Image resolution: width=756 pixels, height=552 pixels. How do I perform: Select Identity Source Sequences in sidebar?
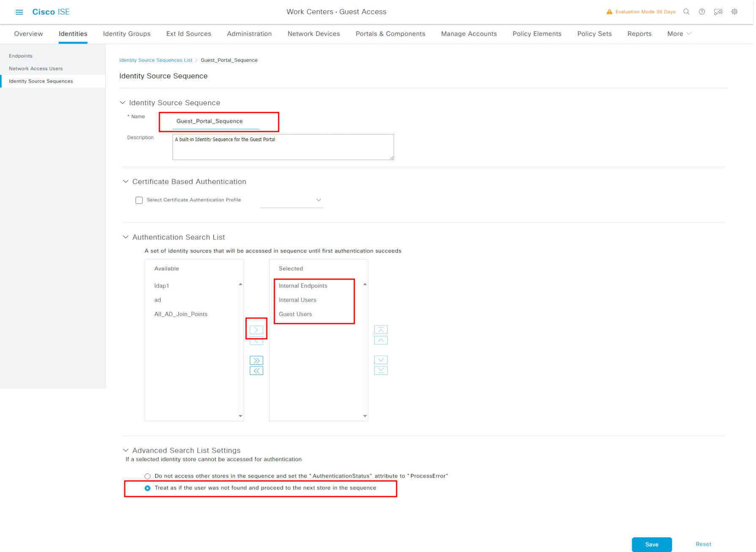[53, 81]
